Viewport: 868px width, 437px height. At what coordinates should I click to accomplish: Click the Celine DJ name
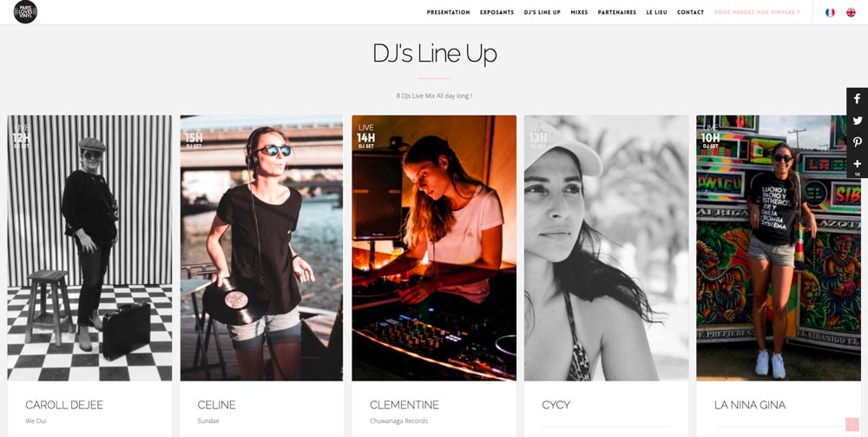pos(216,405)
